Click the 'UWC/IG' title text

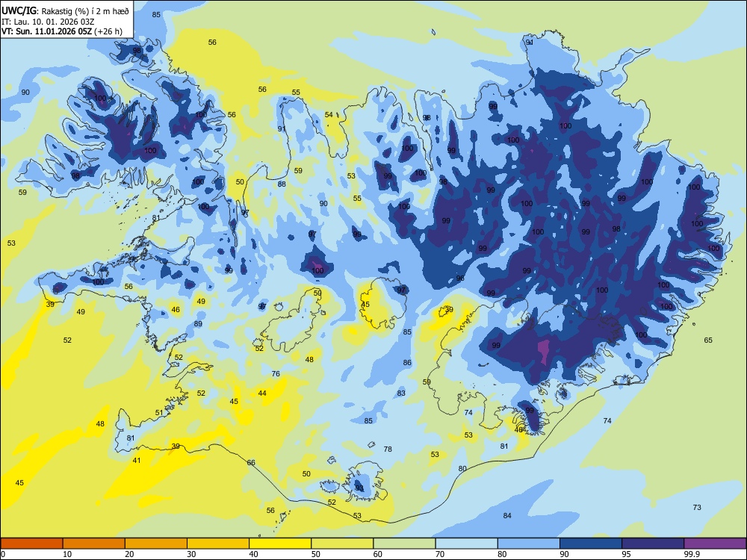pyautogui.click(x=18, y=10)
